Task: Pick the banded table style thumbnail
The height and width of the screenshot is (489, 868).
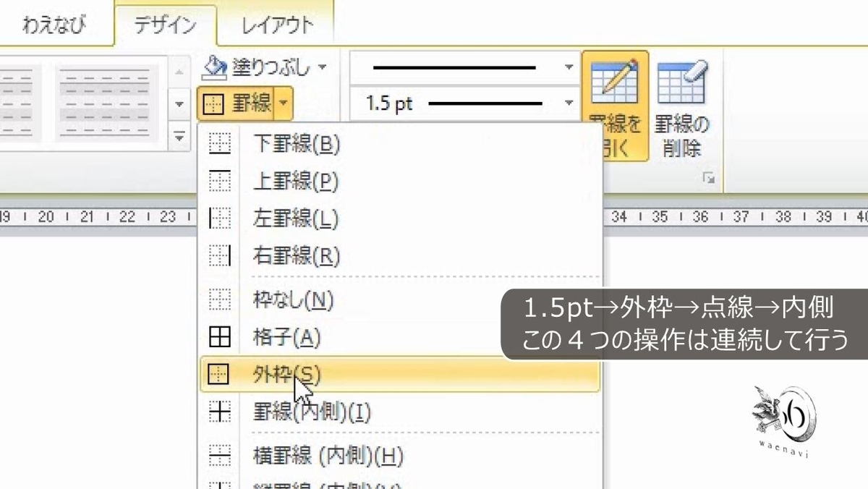Action: point(106,105)
